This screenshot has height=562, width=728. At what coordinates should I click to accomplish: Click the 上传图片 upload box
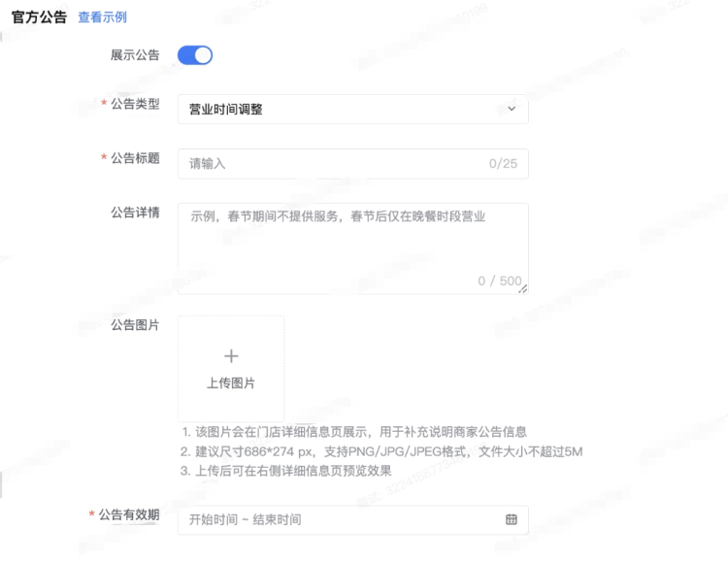pyautogui.click(x=231, y=369)
